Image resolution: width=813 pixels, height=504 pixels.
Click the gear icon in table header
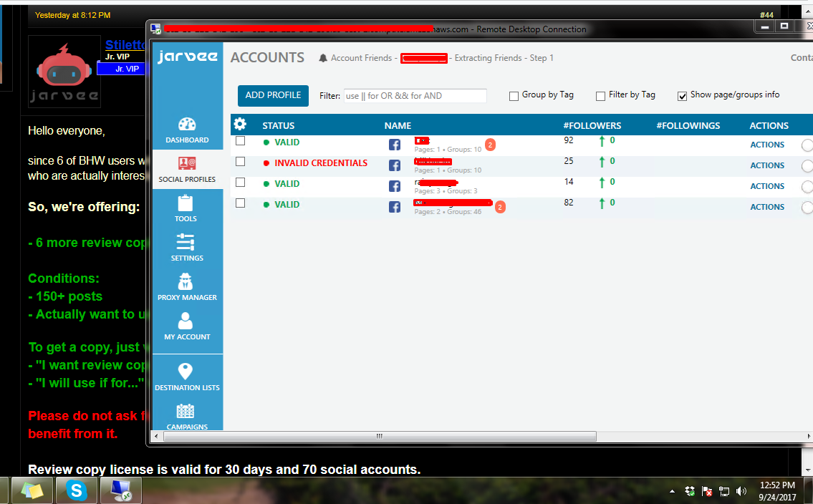tap(239, 125)
